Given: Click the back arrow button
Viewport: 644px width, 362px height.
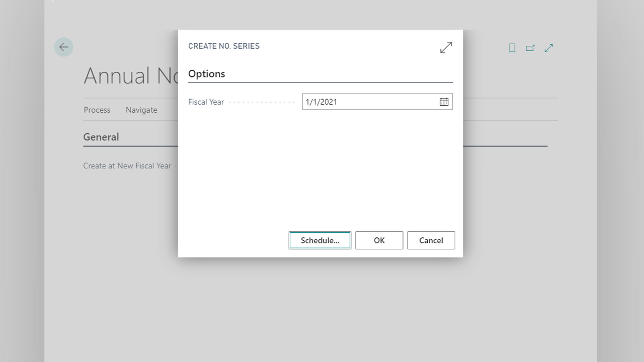Looking at the screenshot, I should click(x=64, y=47).
